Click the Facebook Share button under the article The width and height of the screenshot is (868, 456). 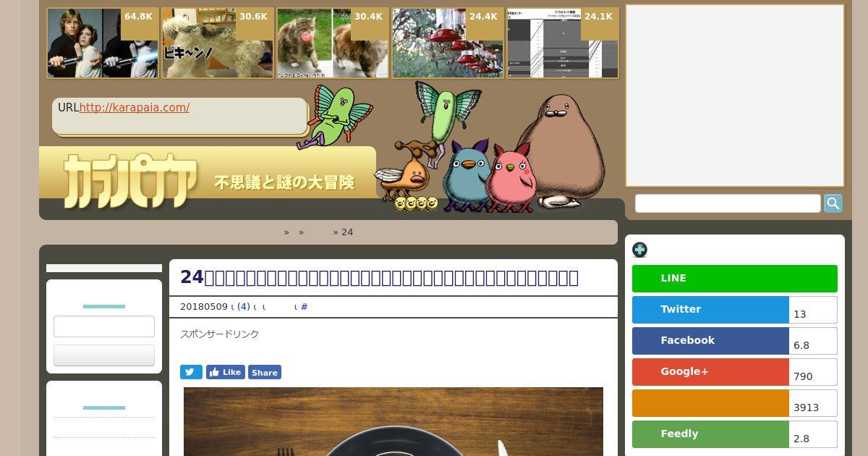click(265, 372)
